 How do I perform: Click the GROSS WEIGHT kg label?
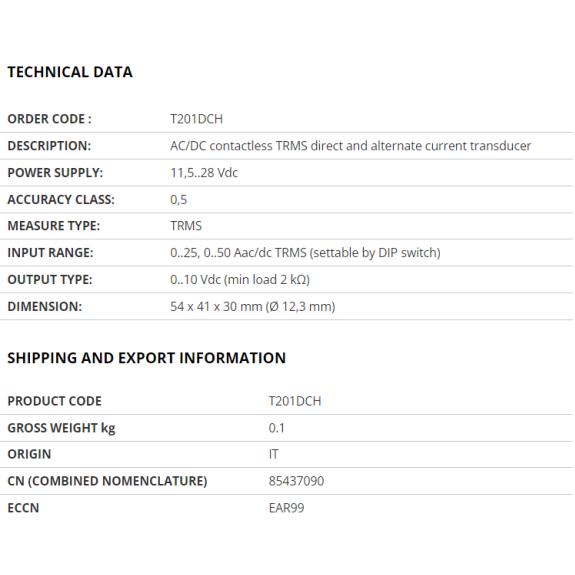(x=61, y=428)
